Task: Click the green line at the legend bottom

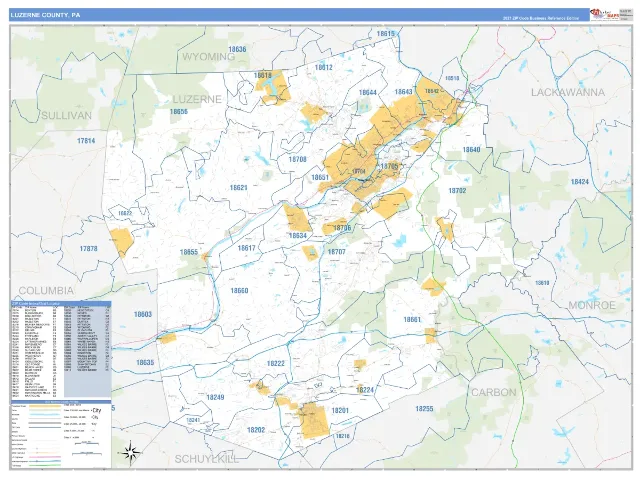Action: coord(45,465)
